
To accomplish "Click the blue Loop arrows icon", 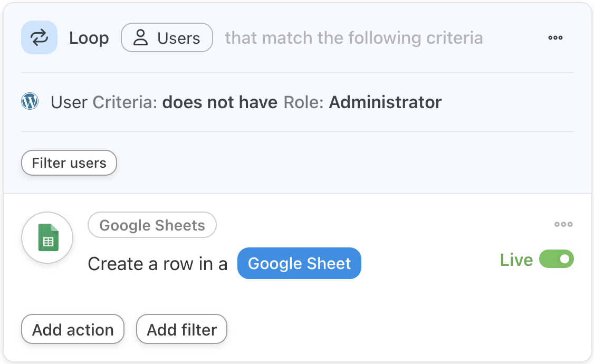I will pos(39,37).
